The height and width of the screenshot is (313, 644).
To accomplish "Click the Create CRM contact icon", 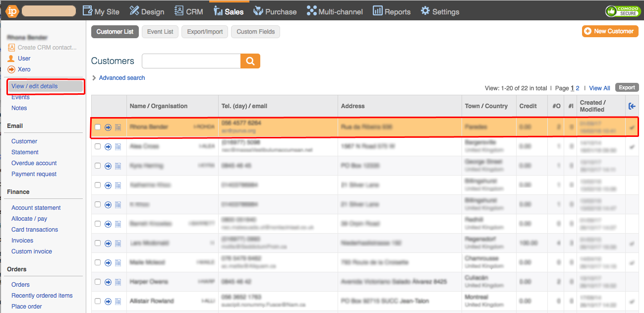I will (11, 48).
